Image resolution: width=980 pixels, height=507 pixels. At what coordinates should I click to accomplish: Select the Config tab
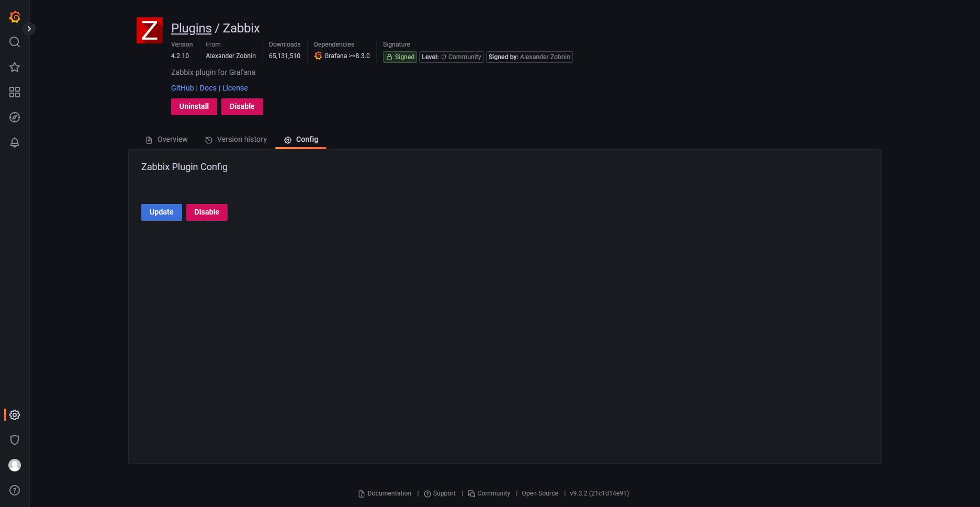tap(301, 140)
